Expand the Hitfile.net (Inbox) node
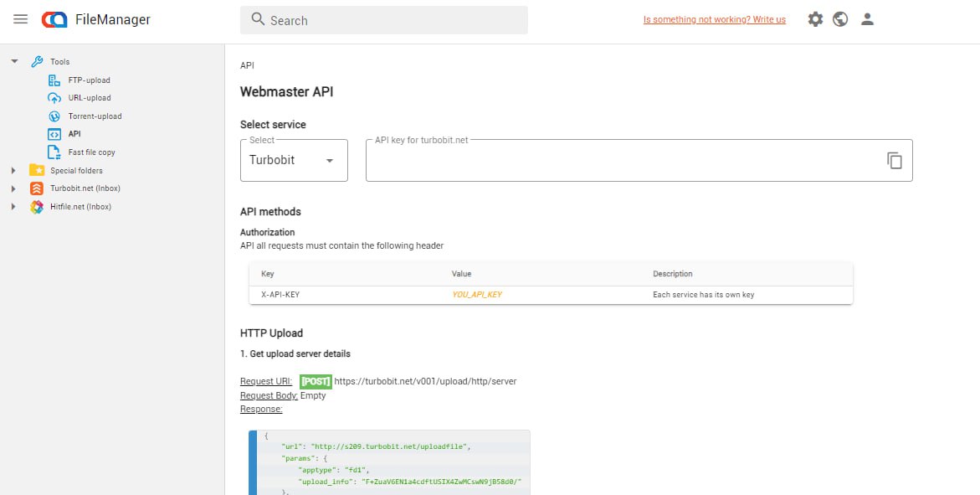The width and height of the screenshot is (980, 495). click(13, 207)
